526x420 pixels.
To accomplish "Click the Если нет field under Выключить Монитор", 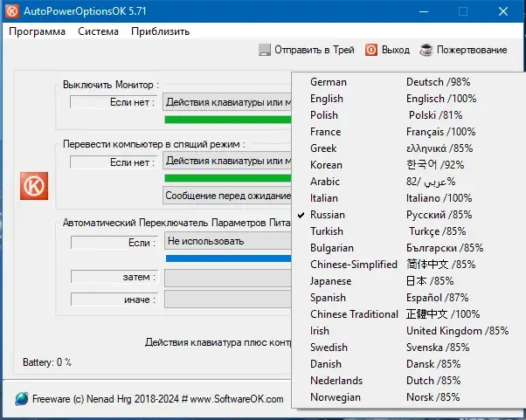I will (x=114, y=102).
